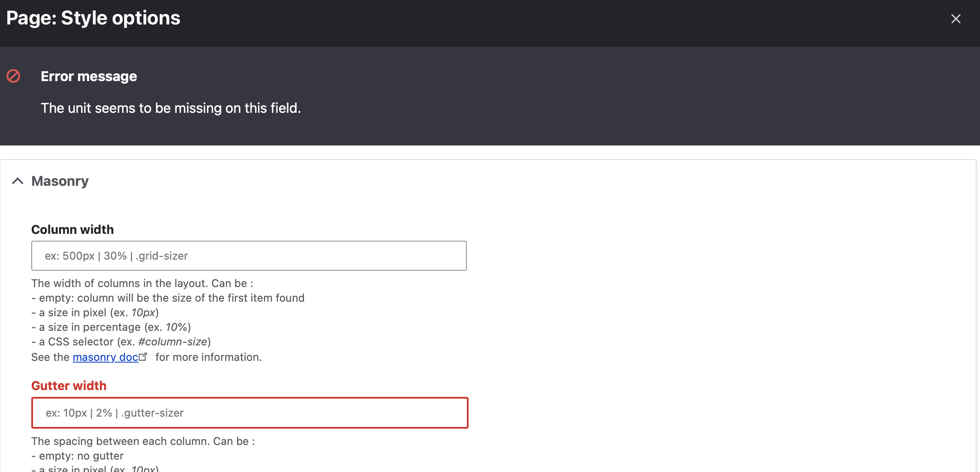Viewport: 980px width, 472px height.
Task: Select the Column width input field
Action: [x=249, y=256]
